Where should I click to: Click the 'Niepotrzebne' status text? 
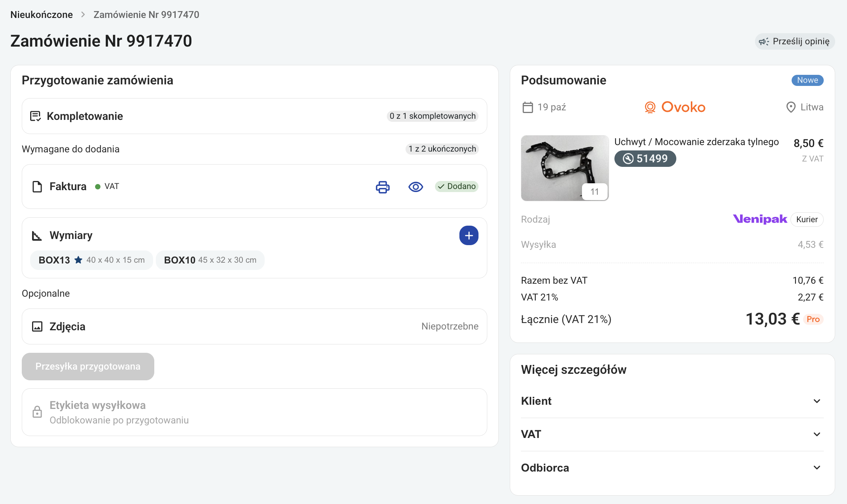pyautogui.click(x=450, y=326)
